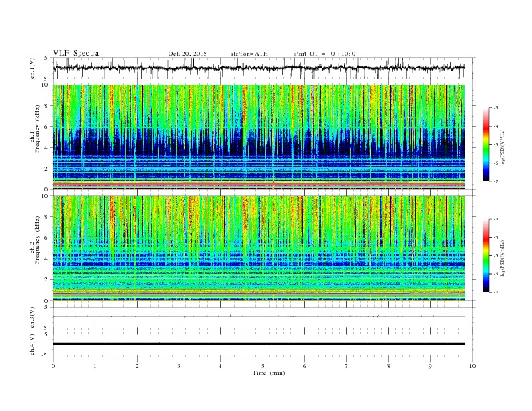Click the "Time (min)" x-axis label
Screen dimensions: 532x411
(x=269, y=373)
